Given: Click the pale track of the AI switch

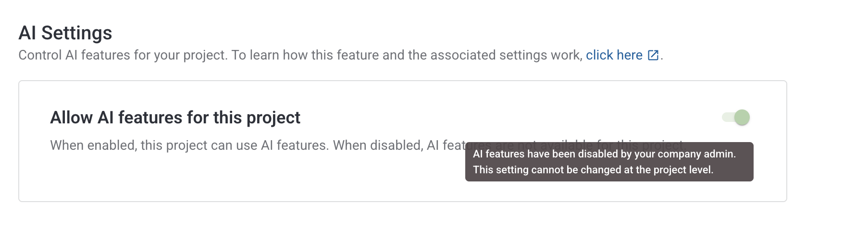Looking at the screenshot, I should click(x=727, y=117).
